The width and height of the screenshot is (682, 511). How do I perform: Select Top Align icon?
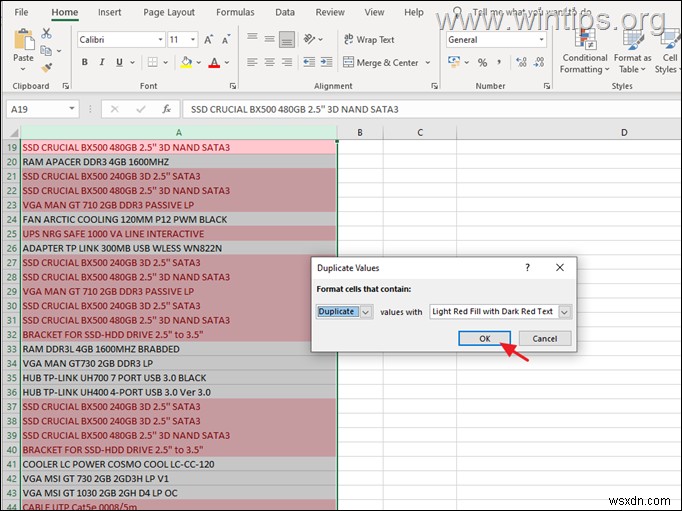click(252, 38)
